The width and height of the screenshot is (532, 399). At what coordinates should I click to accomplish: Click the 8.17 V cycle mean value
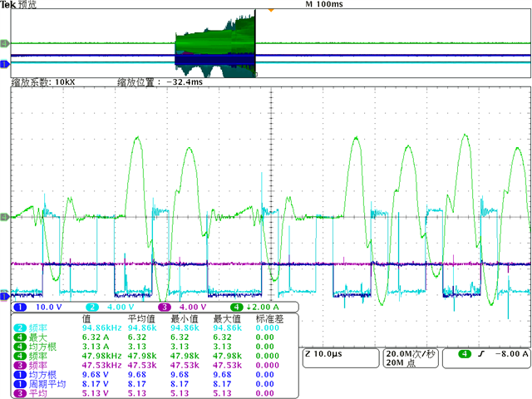(x=96, y=384)
